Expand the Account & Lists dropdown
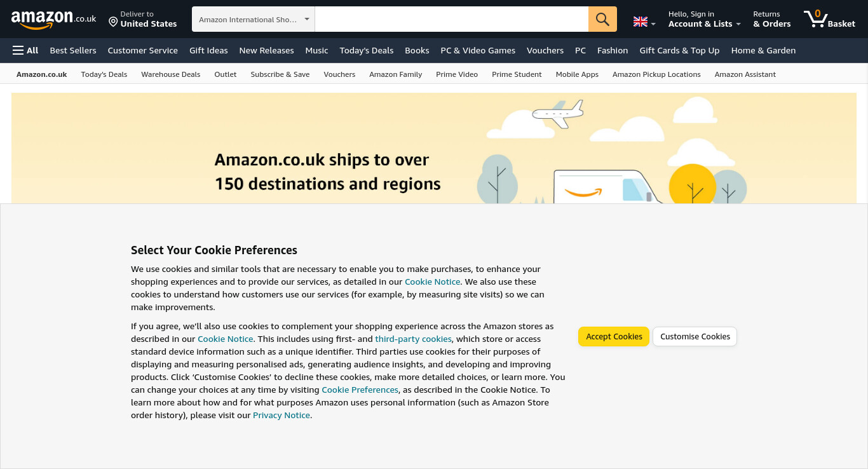The height and width of the screenshot is (469, 868). 705,19
